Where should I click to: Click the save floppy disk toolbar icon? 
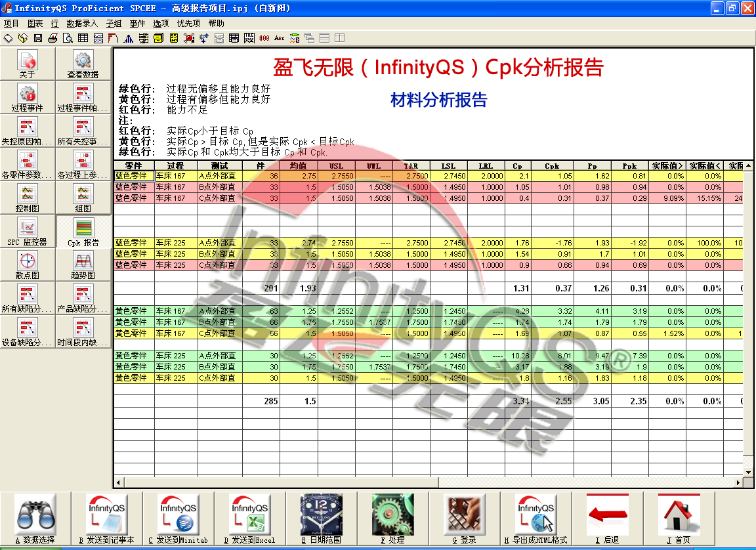pos(38,38)
